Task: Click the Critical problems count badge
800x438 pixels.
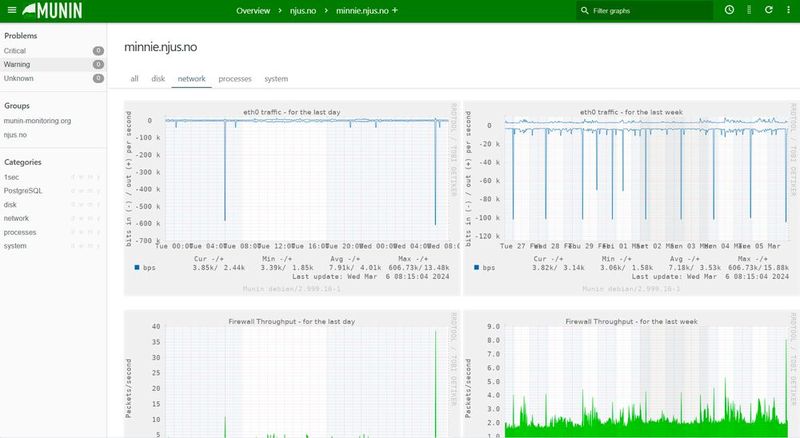Action: (98, 50)
